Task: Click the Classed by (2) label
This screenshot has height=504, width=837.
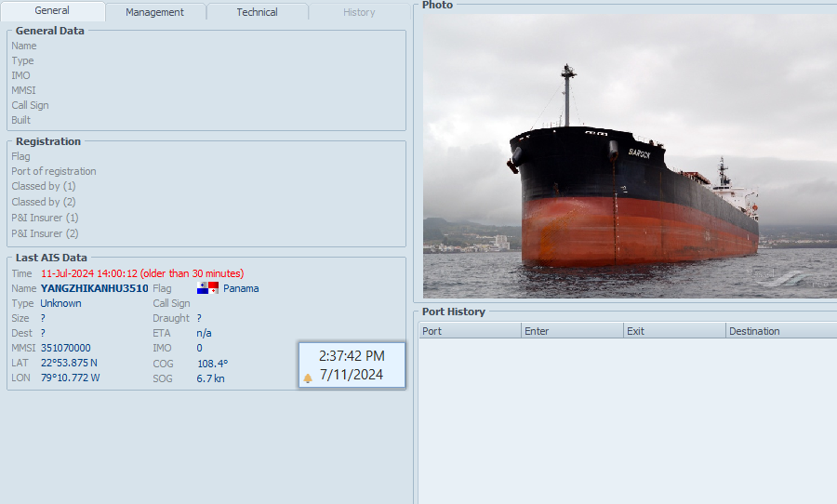Action: click(44, 202)
